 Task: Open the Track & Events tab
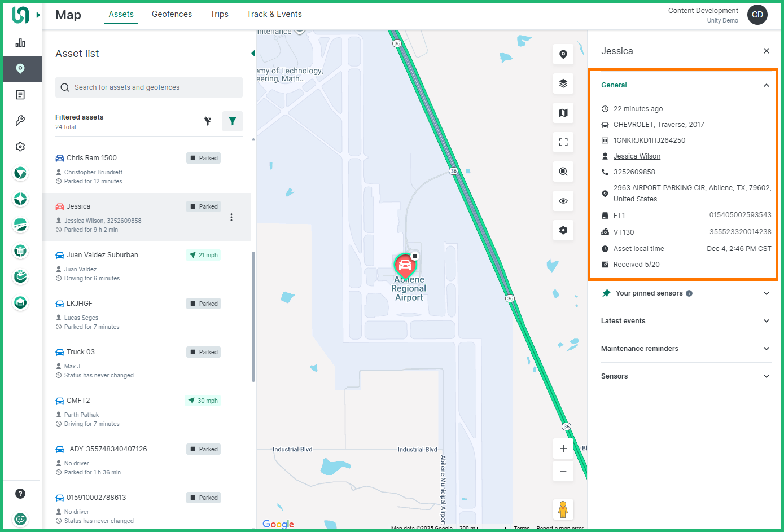(x=274, y=14)
